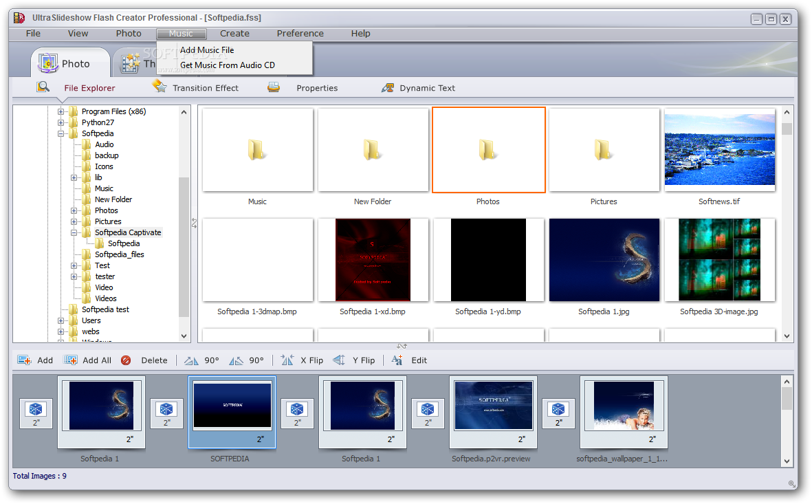Expand the lib folder node
812x504 pixels.
[74, 177]
